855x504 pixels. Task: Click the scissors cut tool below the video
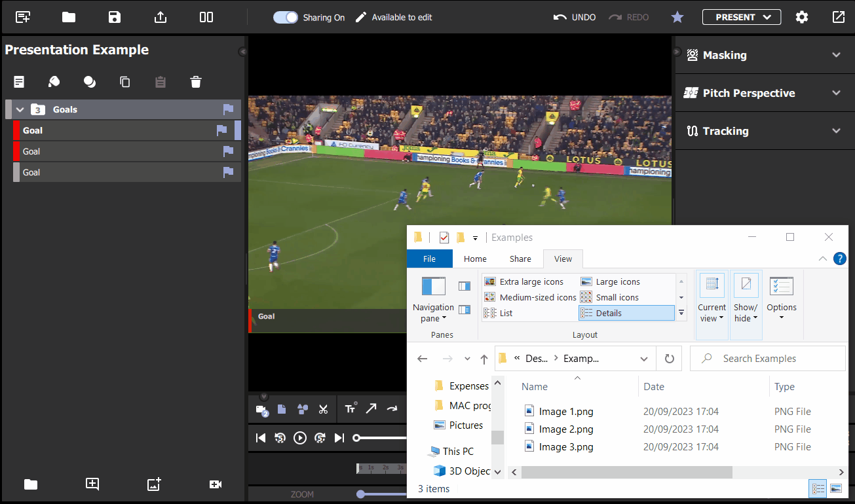point(323,408)
